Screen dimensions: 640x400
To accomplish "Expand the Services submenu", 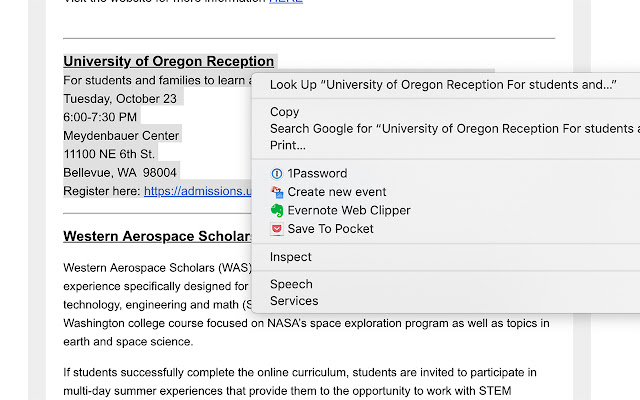I will coord(294,301).
